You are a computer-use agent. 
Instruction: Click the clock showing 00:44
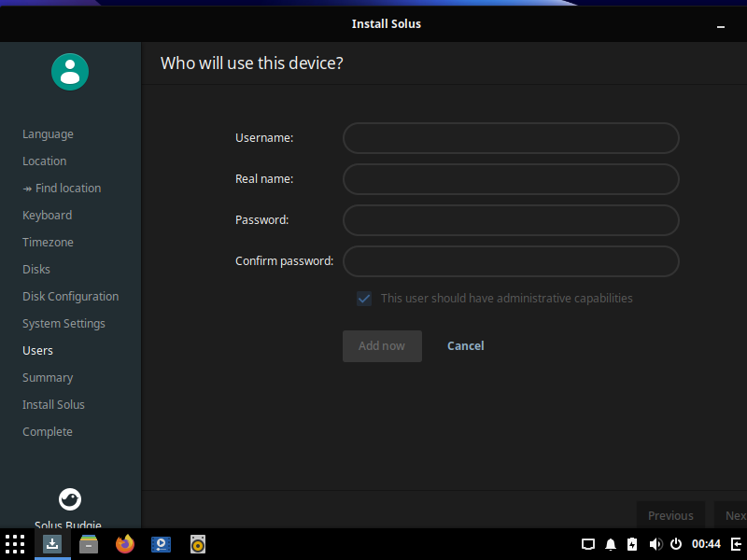pos(706,544)
